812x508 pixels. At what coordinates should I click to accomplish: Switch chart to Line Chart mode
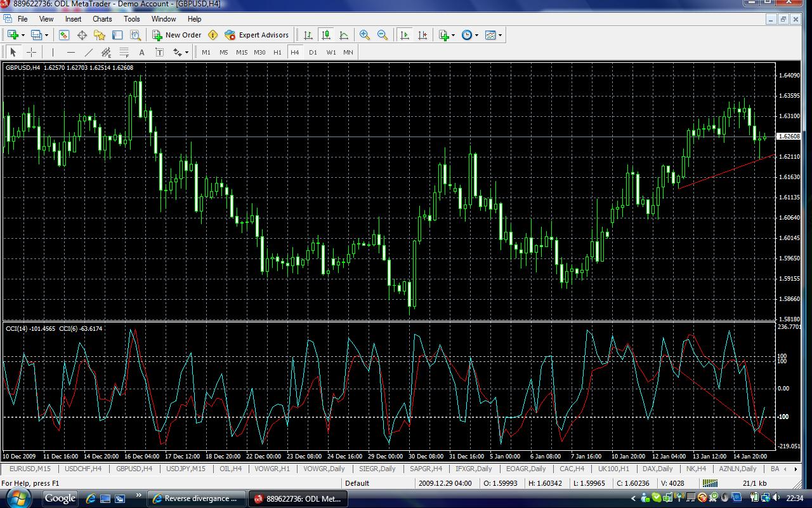(344, 35)
